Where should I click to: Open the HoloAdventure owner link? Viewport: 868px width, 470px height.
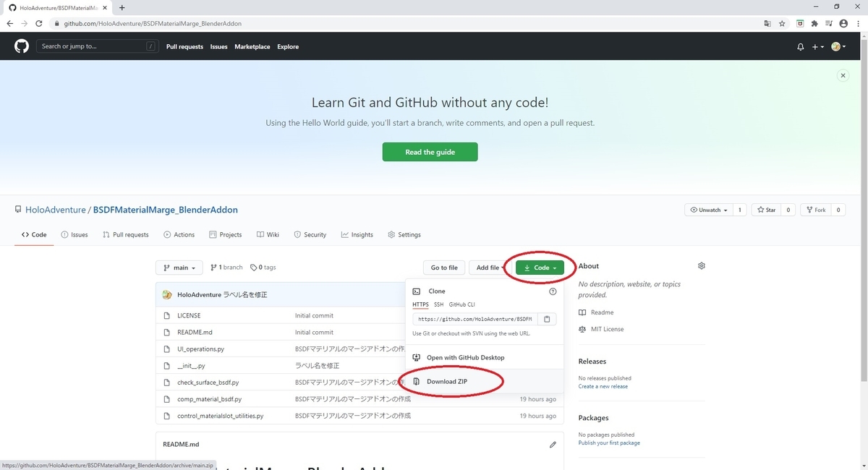pyautogui.click(x=56, y=210)
